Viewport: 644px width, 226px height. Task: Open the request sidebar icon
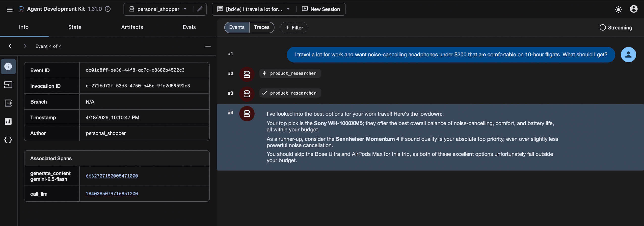tap(8, 85)
